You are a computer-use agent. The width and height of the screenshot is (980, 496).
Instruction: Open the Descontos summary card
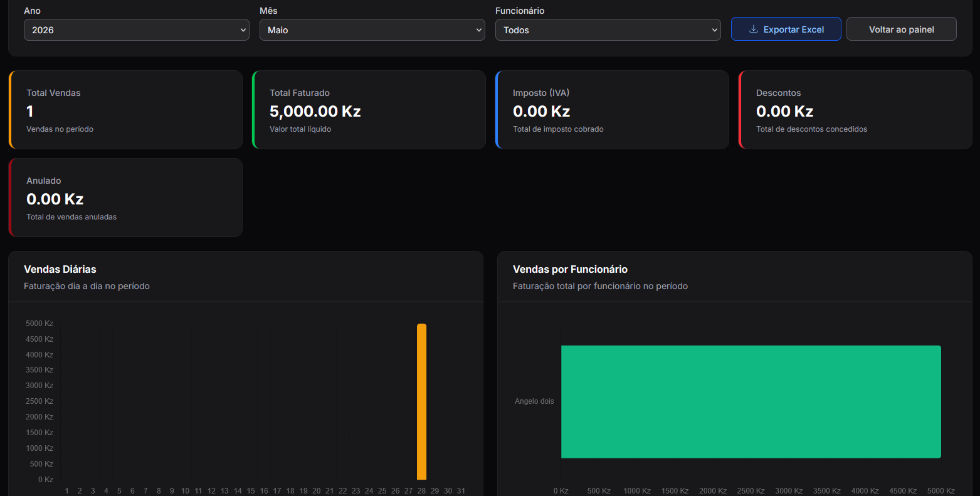coord(855,110)
